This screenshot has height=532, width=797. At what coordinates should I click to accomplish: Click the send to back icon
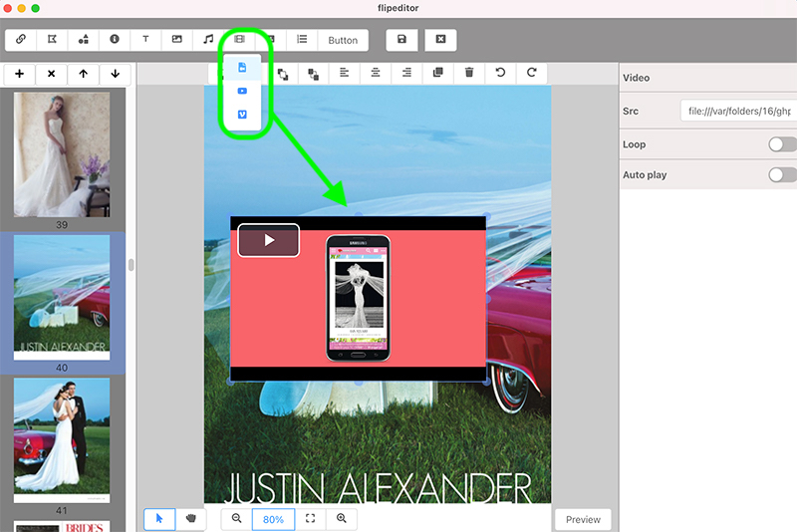[x=313, y=74]
